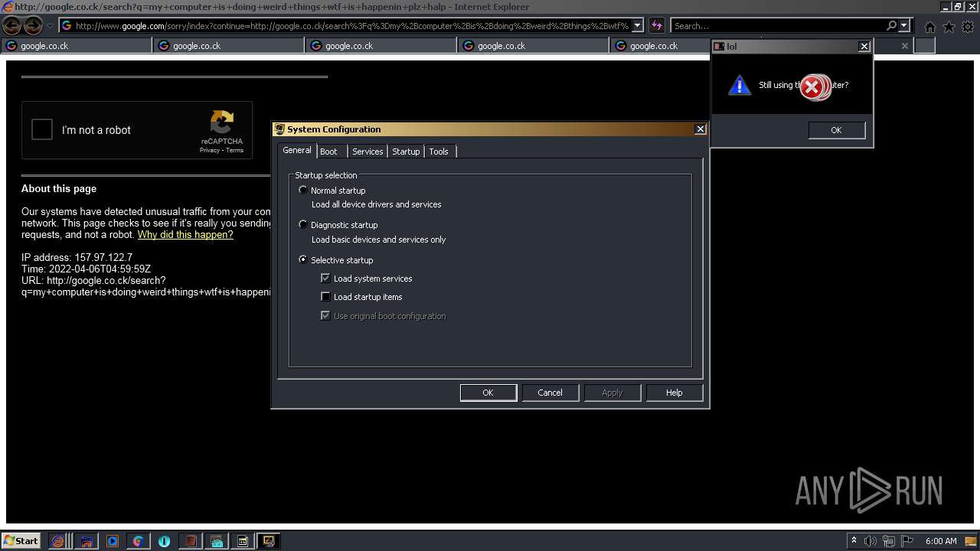
Task: Select the General tab
Action: click(297, 150)
